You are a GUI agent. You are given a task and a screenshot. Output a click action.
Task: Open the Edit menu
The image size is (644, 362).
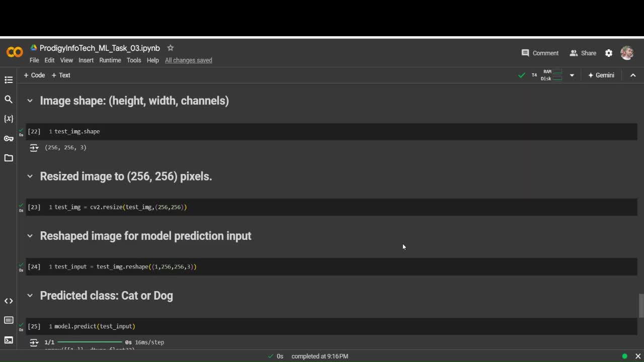pyautogui.click(x=49, y=60)
